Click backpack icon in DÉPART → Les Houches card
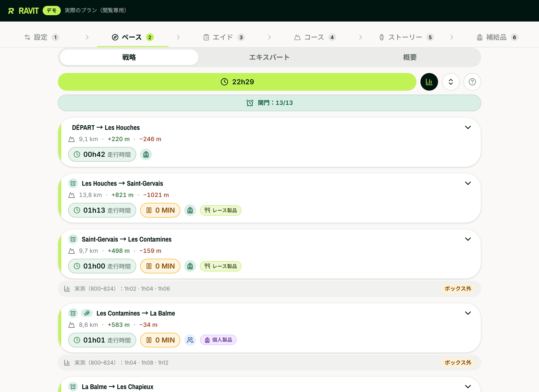The height and width of the screenshot is (392, 539). click(x=146, y=154)
